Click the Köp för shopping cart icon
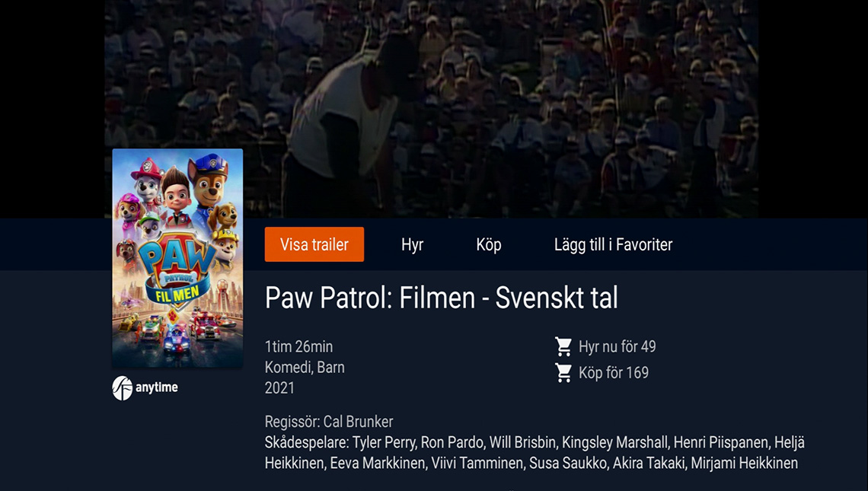 [563, 372]
